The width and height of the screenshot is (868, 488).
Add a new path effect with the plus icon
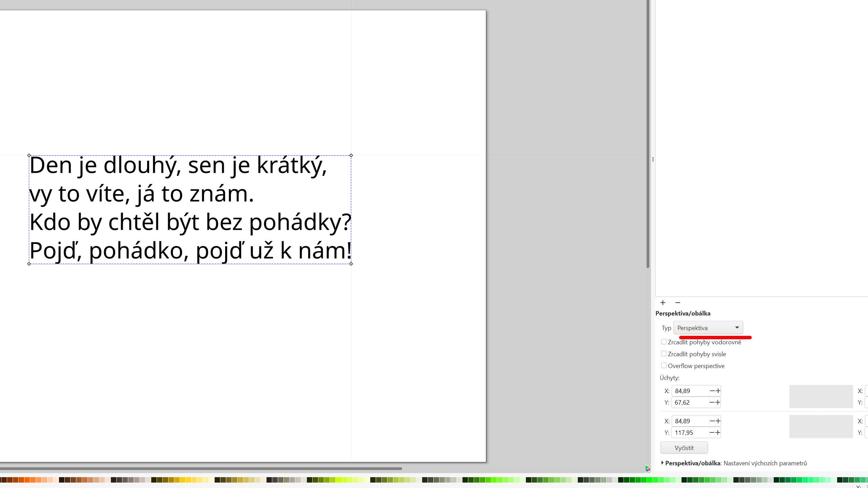tap(663, 303)
